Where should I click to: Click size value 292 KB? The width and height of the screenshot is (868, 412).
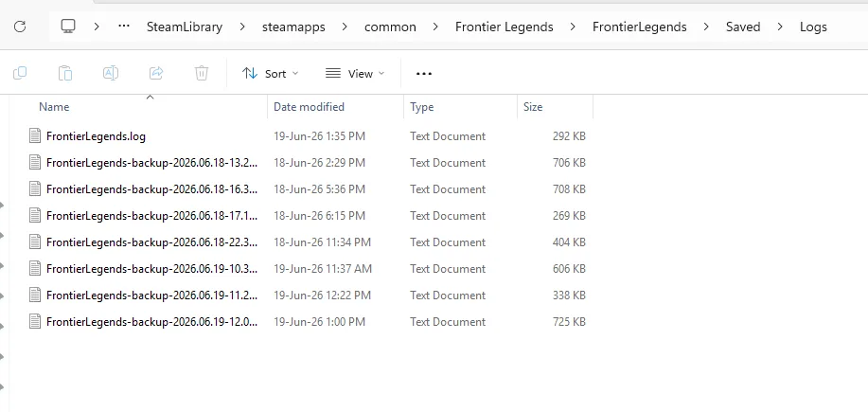569,136
